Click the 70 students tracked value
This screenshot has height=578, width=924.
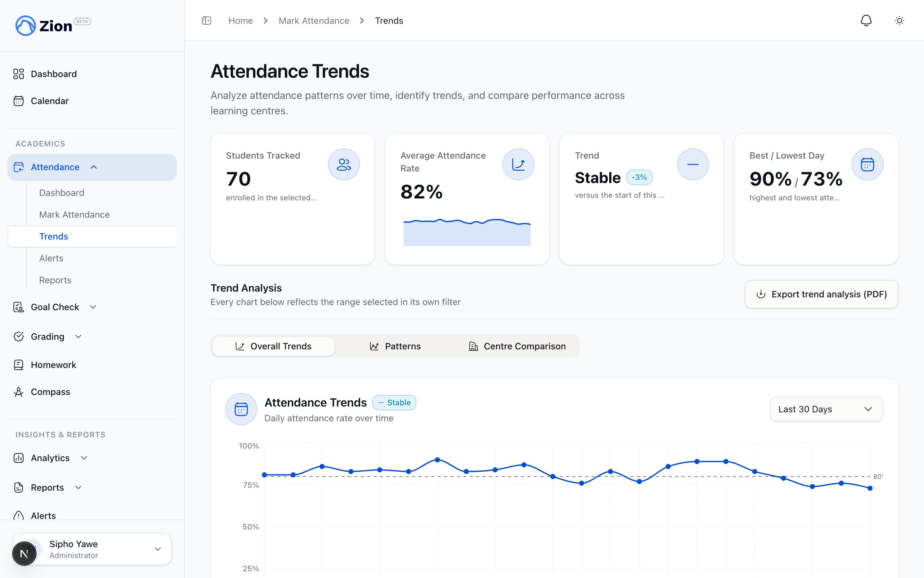(239, 179)
